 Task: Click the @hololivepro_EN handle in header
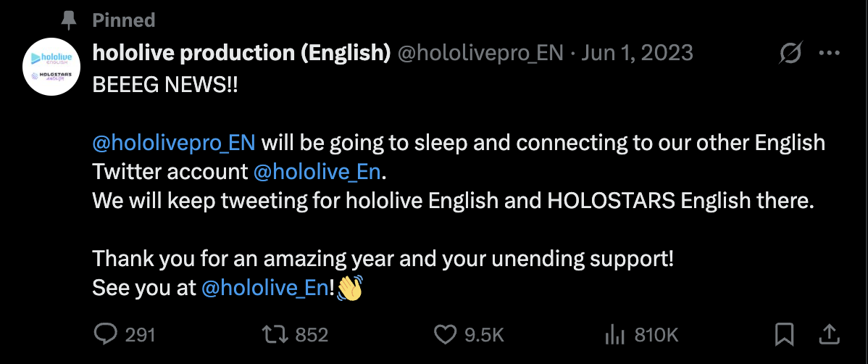click(x=480, y=52)
